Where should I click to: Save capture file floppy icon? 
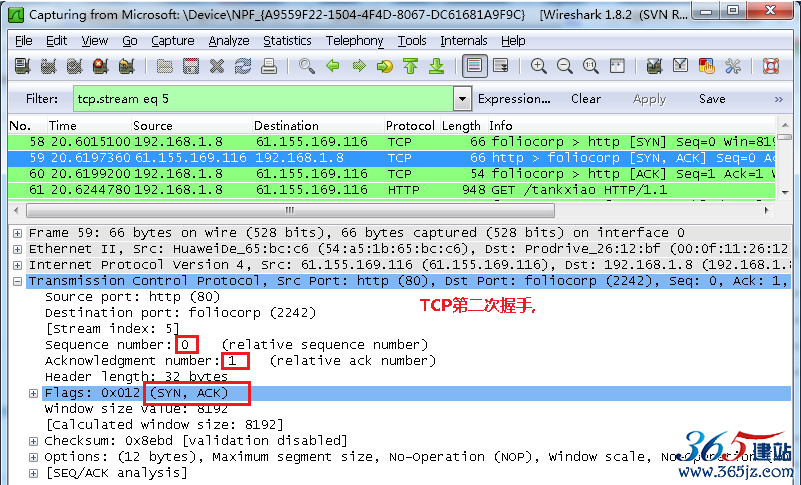pyautogui.click(x=191, y=66)
